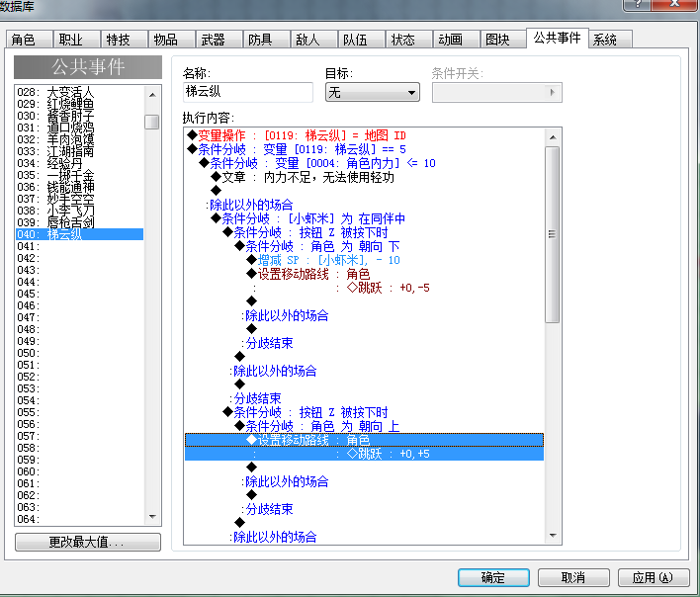
Task: Switch to the 物品 tab
Action: pyautogui.click(x=172, y=40)
